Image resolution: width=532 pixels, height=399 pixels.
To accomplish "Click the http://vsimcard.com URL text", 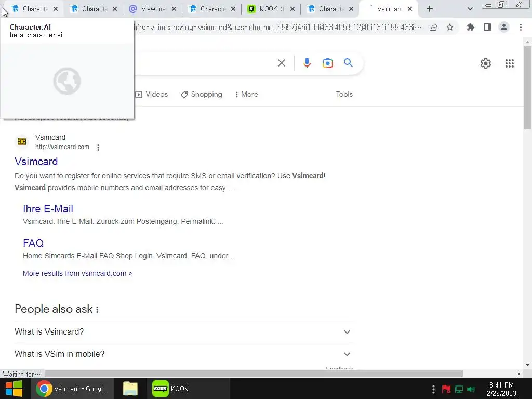I will coord(62,147).
